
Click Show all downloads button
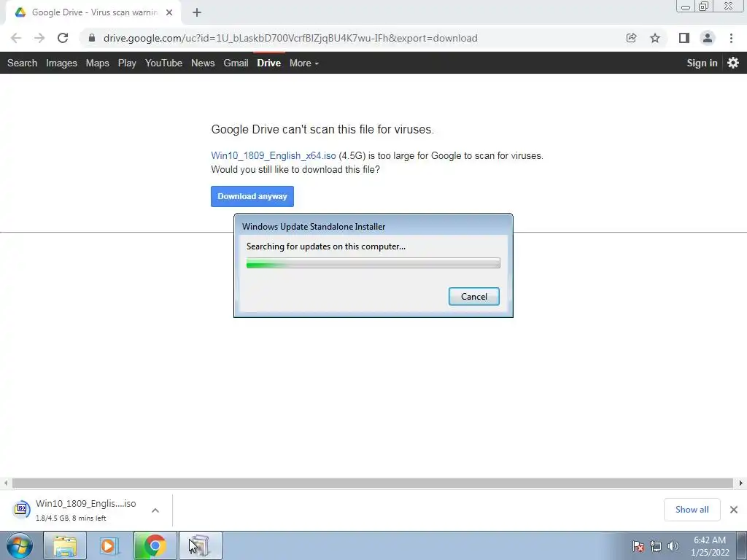tap(692, 510)
